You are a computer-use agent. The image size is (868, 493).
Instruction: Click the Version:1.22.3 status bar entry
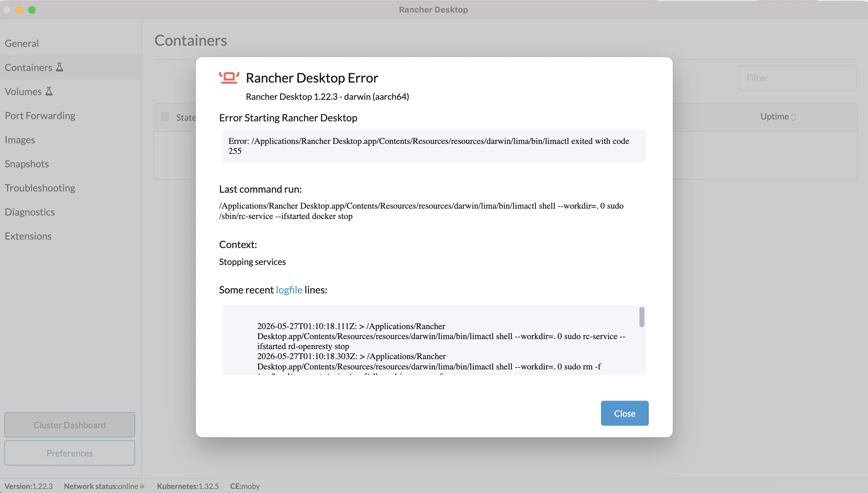[x=28, y=486]
